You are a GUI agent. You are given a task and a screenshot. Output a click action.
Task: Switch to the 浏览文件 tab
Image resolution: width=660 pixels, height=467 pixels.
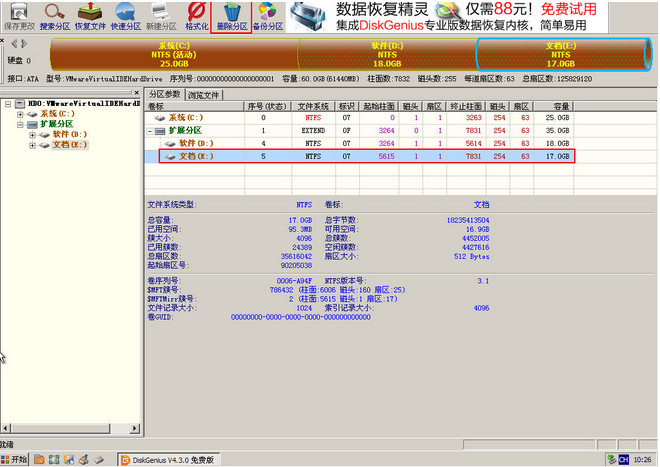tap(204, 95)
